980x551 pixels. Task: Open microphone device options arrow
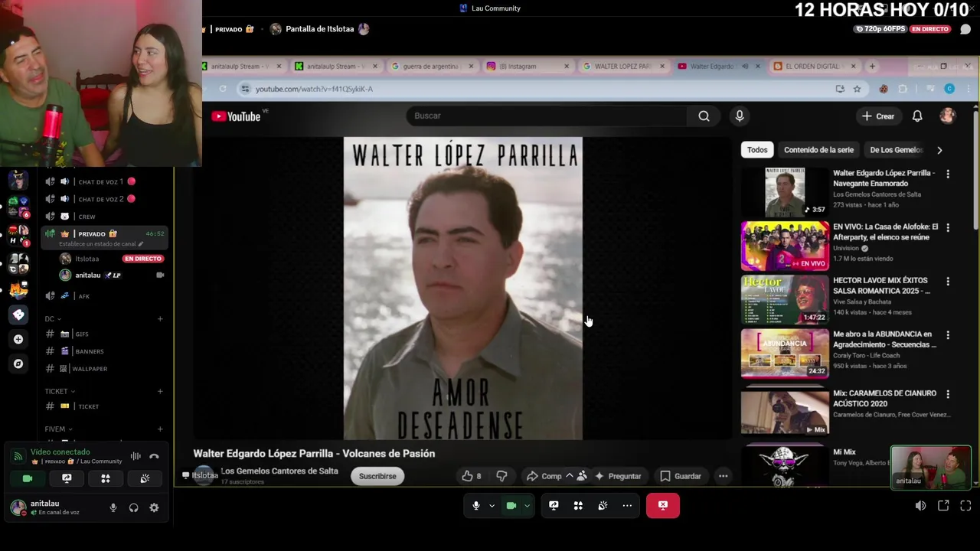[x=492, y=506]
